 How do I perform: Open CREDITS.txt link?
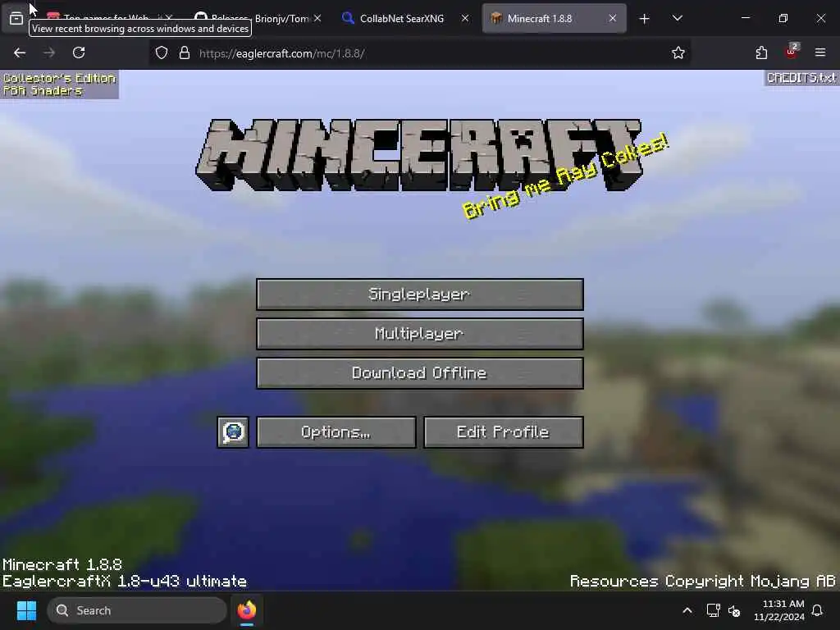[801, 78]
